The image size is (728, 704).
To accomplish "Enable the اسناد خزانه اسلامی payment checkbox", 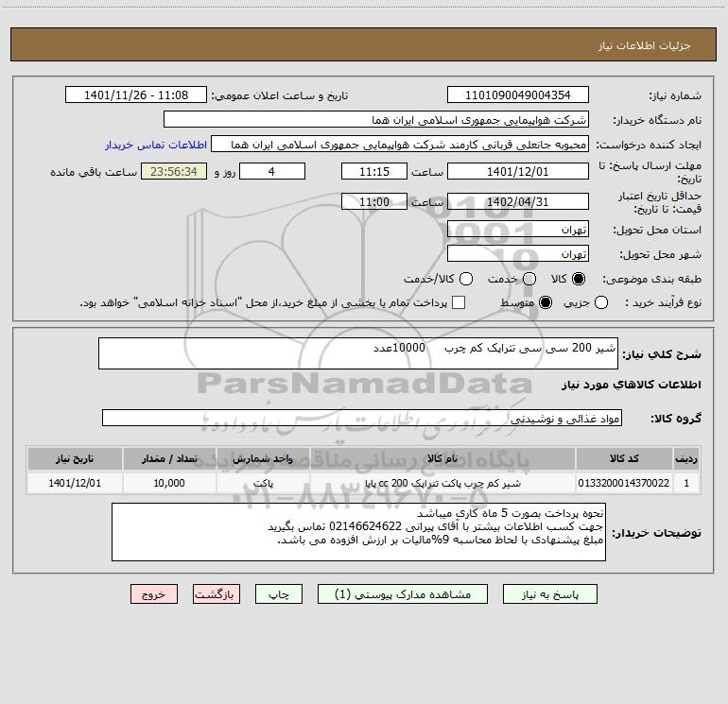I will [x=459, y=303].
